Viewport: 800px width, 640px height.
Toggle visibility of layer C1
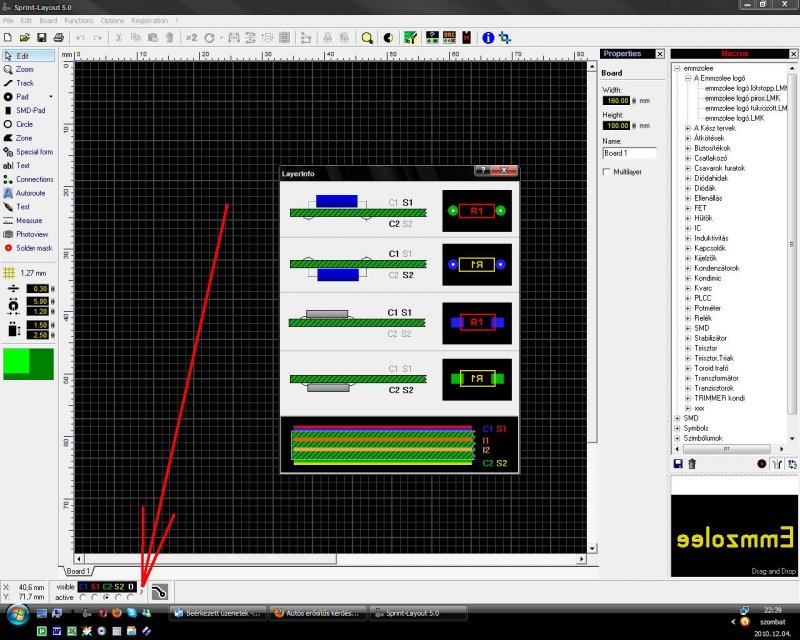click(x=83, y=587)
